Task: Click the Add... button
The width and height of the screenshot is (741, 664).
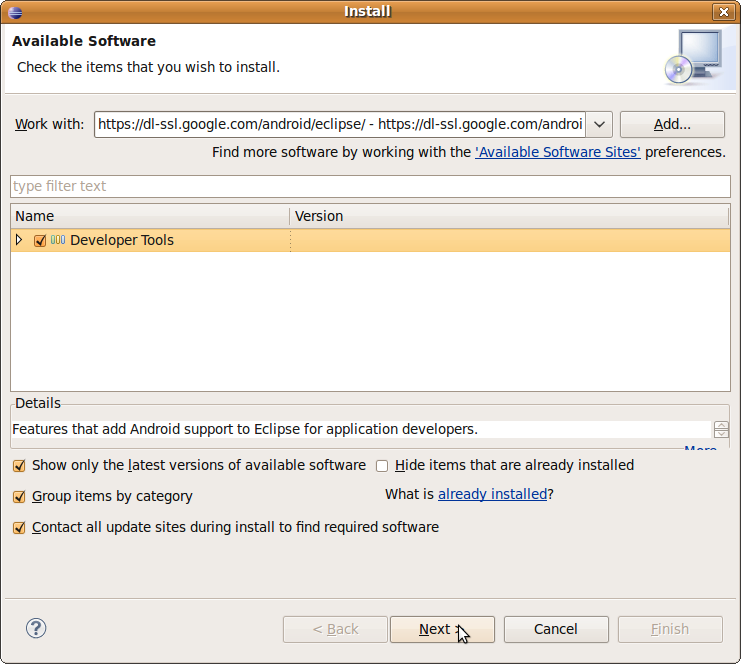Action: point(672,125)
